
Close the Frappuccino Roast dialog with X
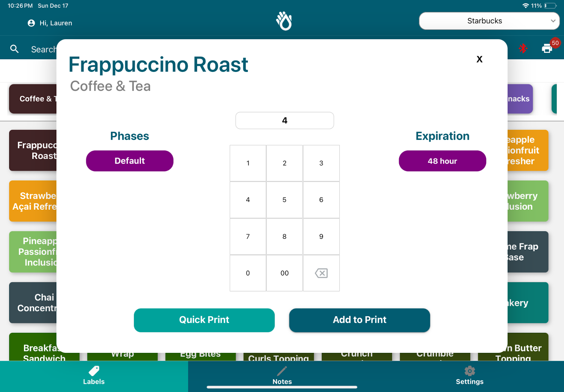(x=479, y=59)
